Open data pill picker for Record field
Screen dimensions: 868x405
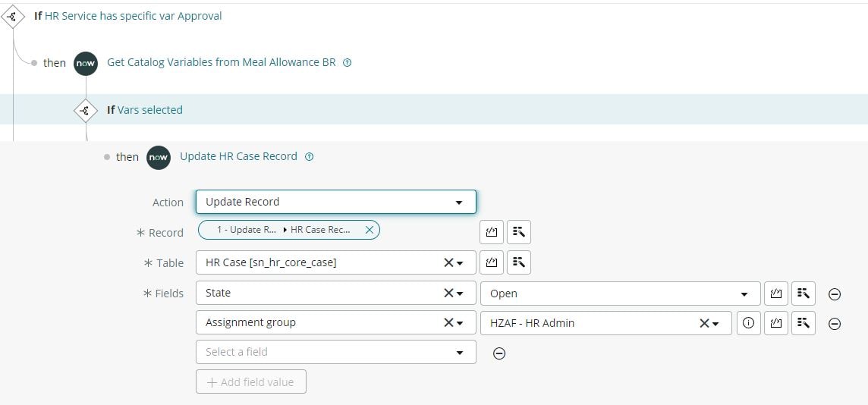point(519,232)
